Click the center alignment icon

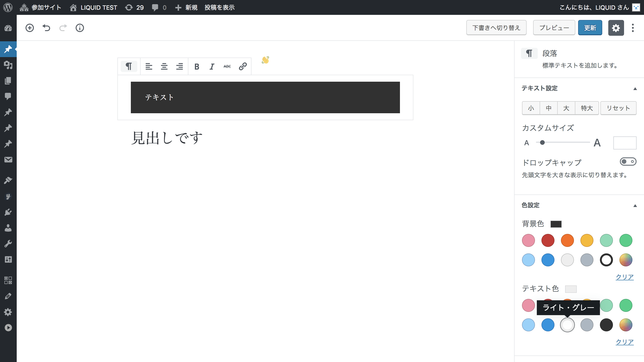164,66
